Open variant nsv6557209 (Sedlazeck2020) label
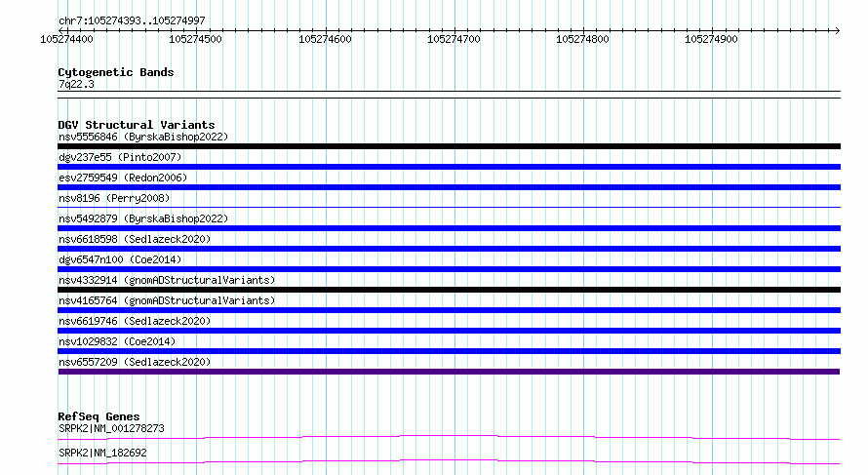This screenshot has height=475, width=868. point(135,362)
